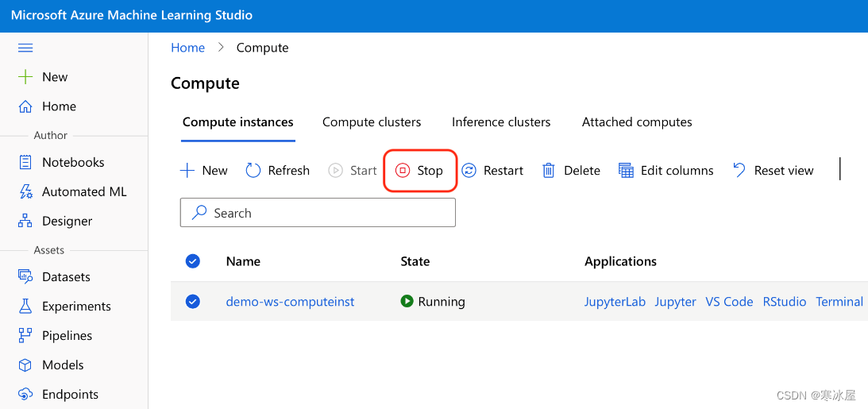
Task: Click the Delete trash can icon
Action: click(549, 171)
